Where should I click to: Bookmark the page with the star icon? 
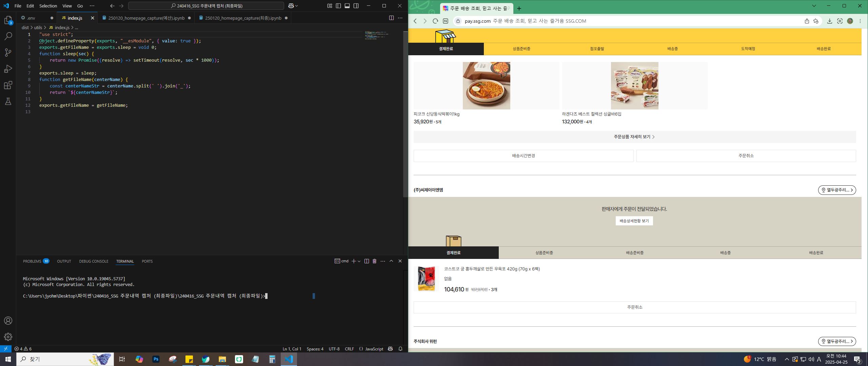(x=816, y=21)
